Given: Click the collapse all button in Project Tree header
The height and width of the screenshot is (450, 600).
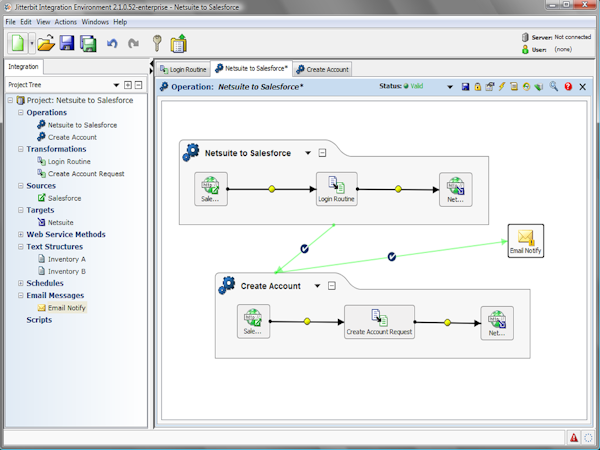Looking at the screenshot, I should [x=139, y=85].
